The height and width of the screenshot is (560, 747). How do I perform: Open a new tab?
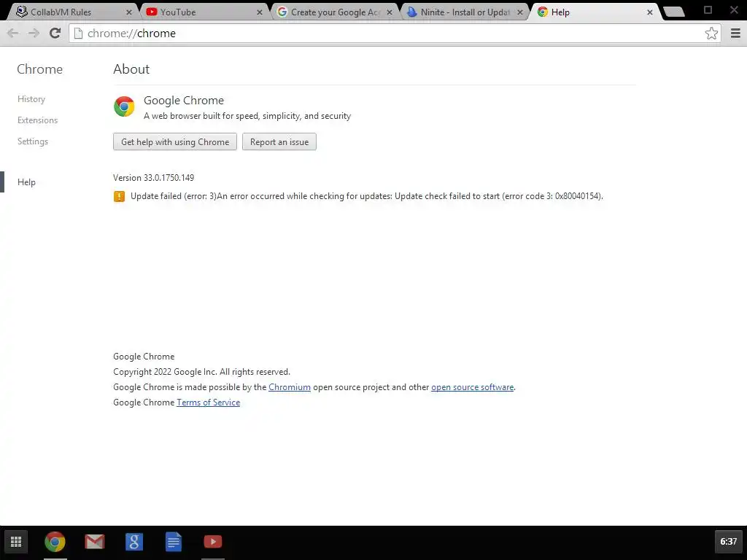click(x=674, y=12)
